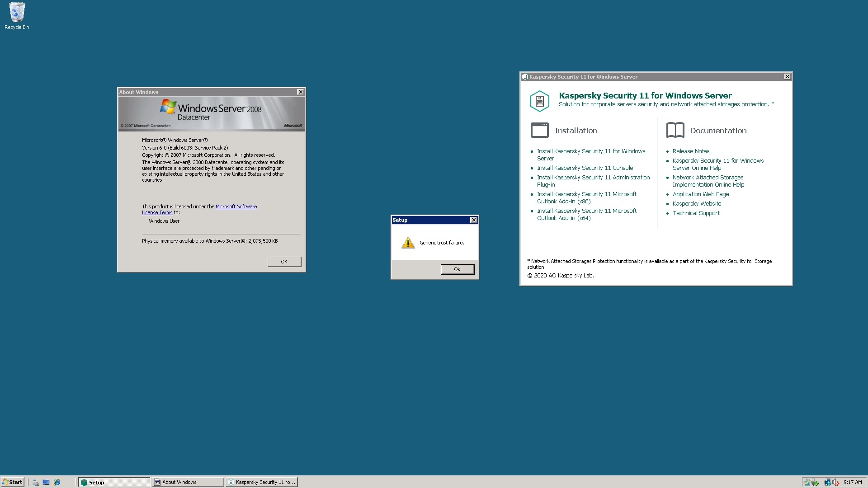Click the Kaspersky hexagon logo icon
Screen dimensions: 868x488
[540, 101]
